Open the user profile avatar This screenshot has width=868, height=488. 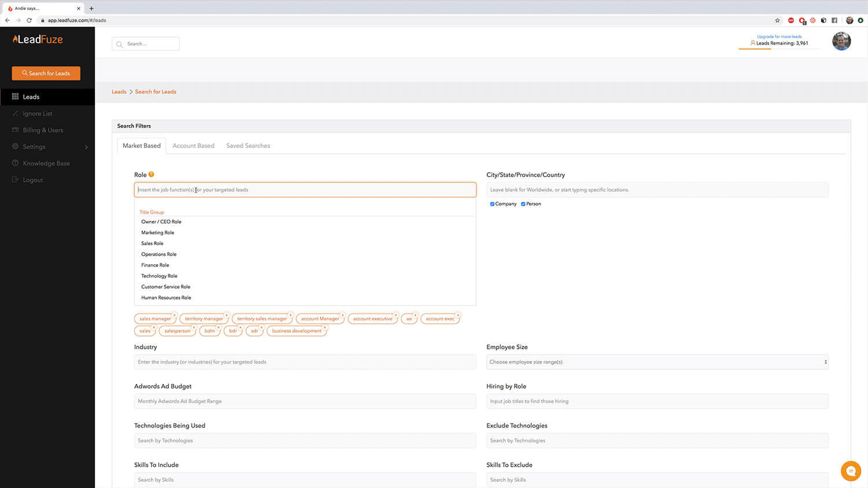(x=841, y=41)
